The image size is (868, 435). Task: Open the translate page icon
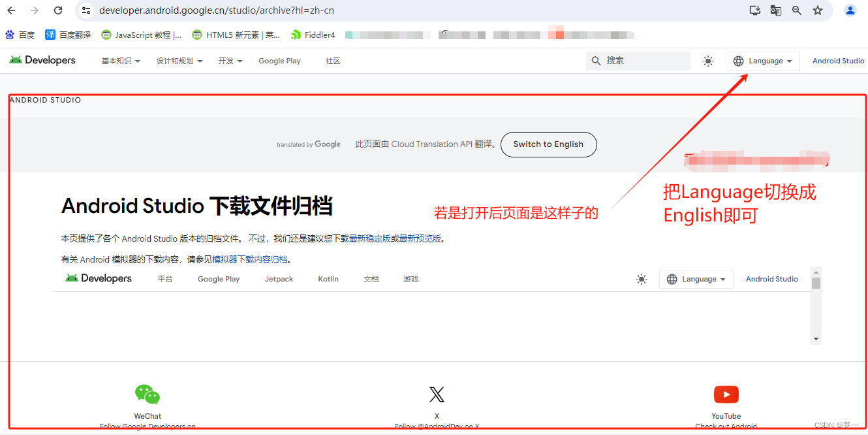pyautogui.click(x=776, y=10)
